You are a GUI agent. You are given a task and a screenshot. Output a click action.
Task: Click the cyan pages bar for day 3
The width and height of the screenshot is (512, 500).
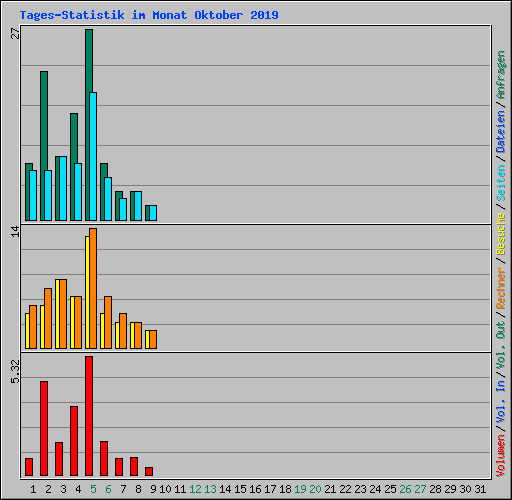point(63,188)
